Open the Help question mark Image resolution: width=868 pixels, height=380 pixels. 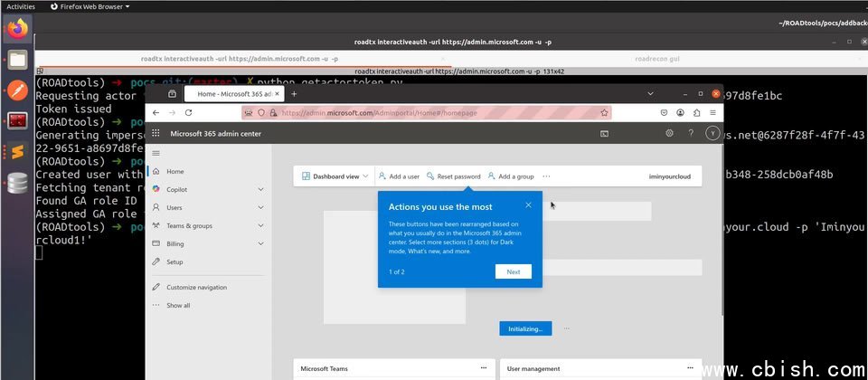click(690, 134)
